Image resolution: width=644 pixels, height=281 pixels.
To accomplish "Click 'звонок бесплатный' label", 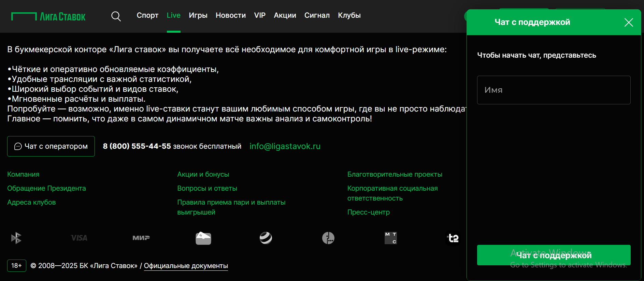I will point(207,146).
